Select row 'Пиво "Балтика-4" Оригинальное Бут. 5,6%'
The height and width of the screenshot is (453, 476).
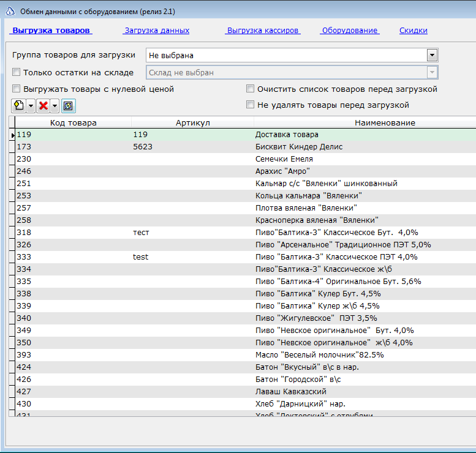coord(245,281)
